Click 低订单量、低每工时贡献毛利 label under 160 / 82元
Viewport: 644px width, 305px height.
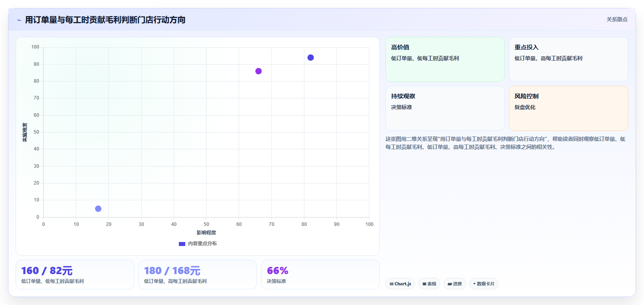tap(53, 281)
